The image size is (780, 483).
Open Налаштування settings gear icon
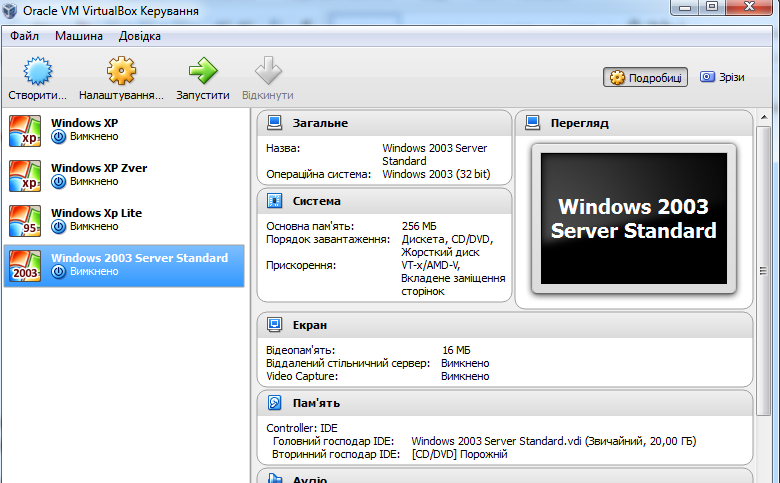pos(121,71)
